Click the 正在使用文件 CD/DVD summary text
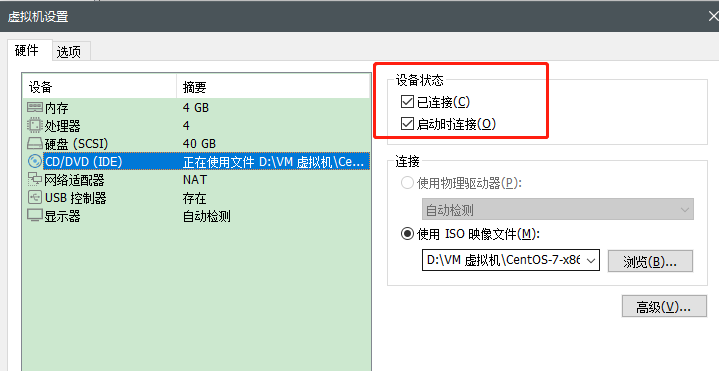Screen dimensions: 719x371 pyautogui.click(x=273, y=162)
